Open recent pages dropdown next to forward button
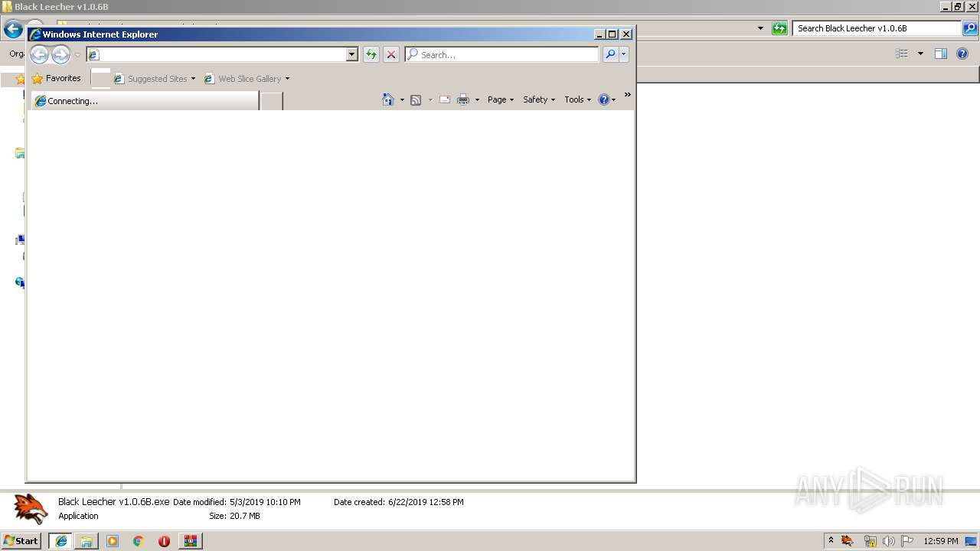Image resolution: width=980 pixels, height=551 pixels. (x=77, y=55)
